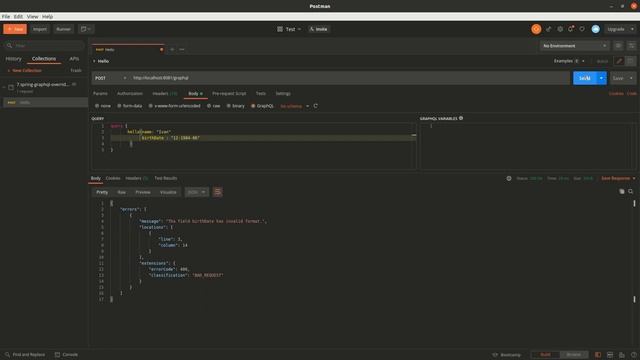The image size is (640, 360).
Task: Open the tab options ellipsis icon
Action: point(182,49)
